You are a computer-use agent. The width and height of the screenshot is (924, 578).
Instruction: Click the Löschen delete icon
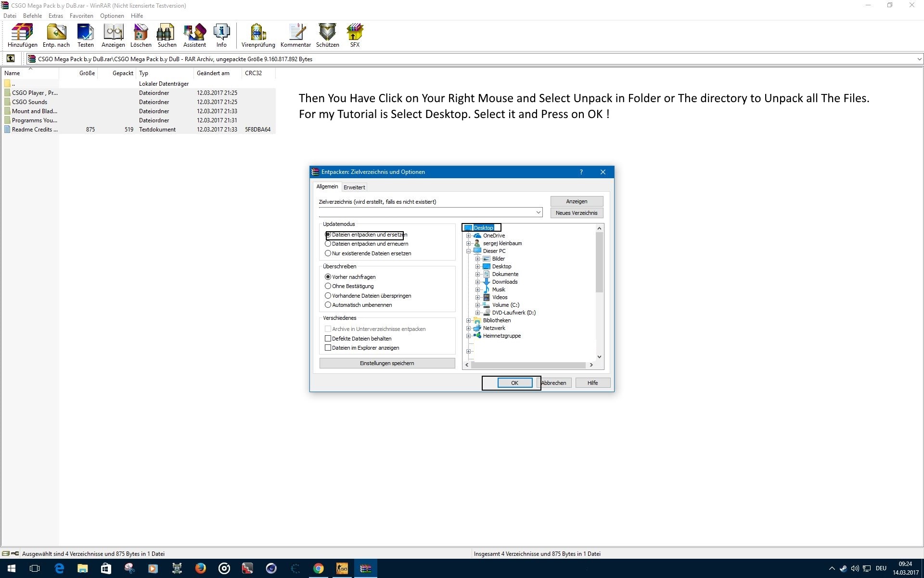(x=141, y=36)
